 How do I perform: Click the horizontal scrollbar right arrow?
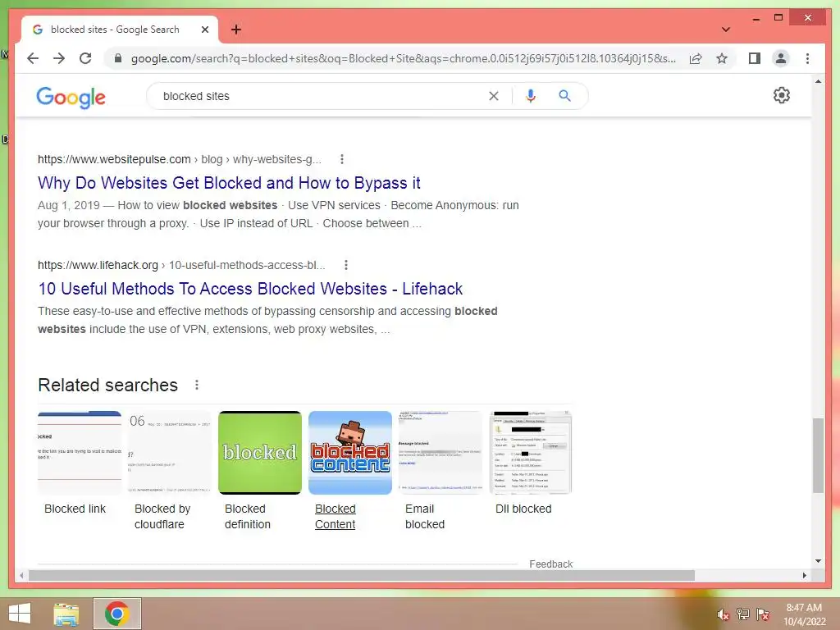coord(805,575)
